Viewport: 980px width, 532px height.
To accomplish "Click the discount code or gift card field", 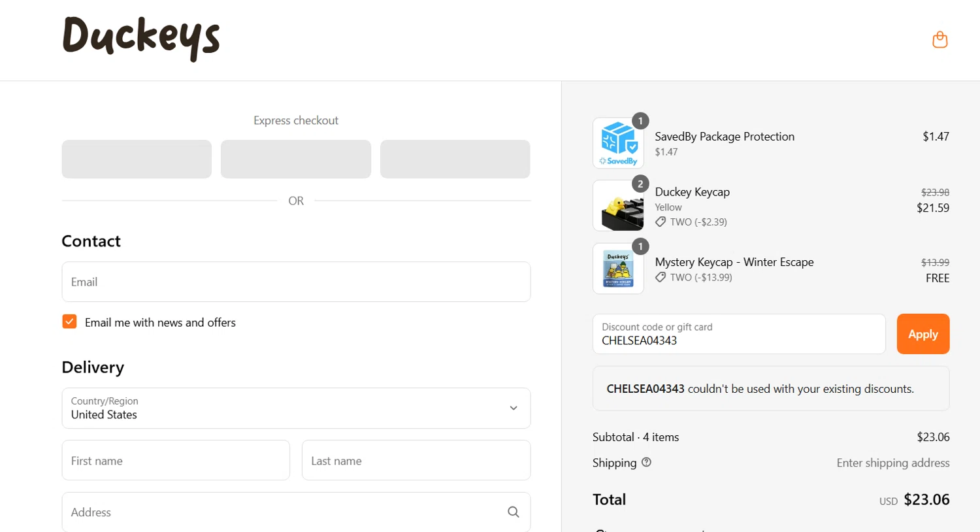I will pyautogui.click(x=739, y=334).
